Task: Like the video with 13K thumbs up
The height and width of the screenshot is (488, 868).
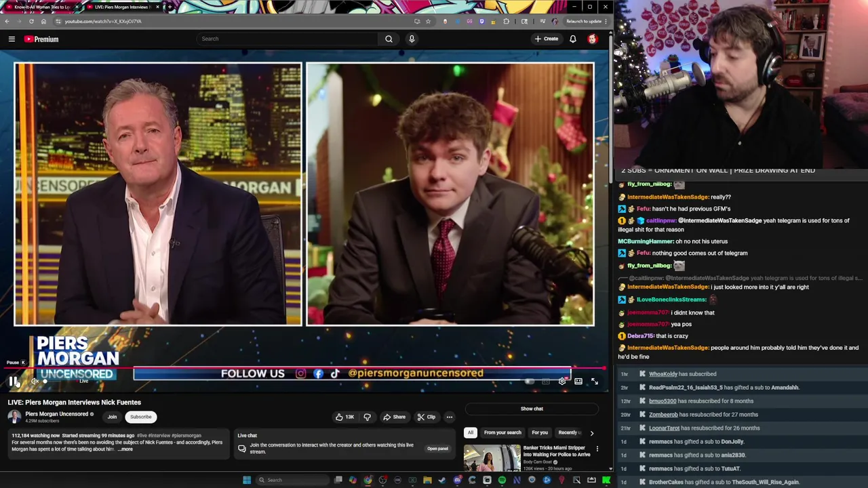Action: [x=344, y=417]
